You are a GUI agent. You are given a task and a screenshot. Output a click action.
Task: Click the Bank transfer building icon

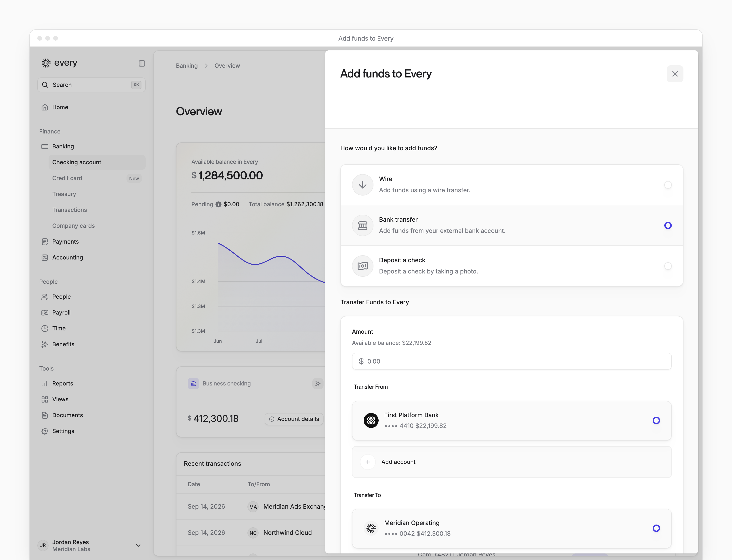pos(362,225)
